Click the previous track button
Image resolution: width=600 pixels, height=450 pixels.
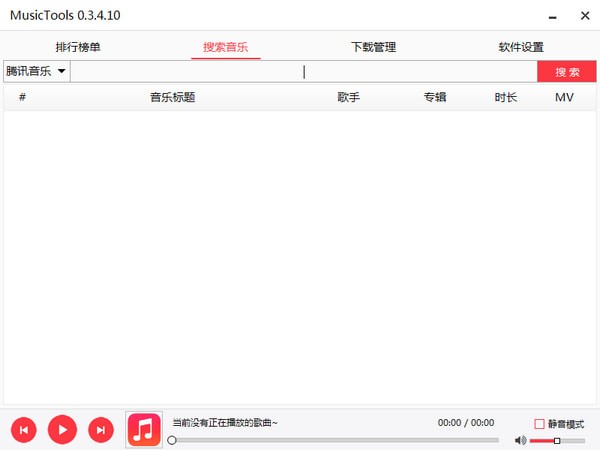coord(24,430)
